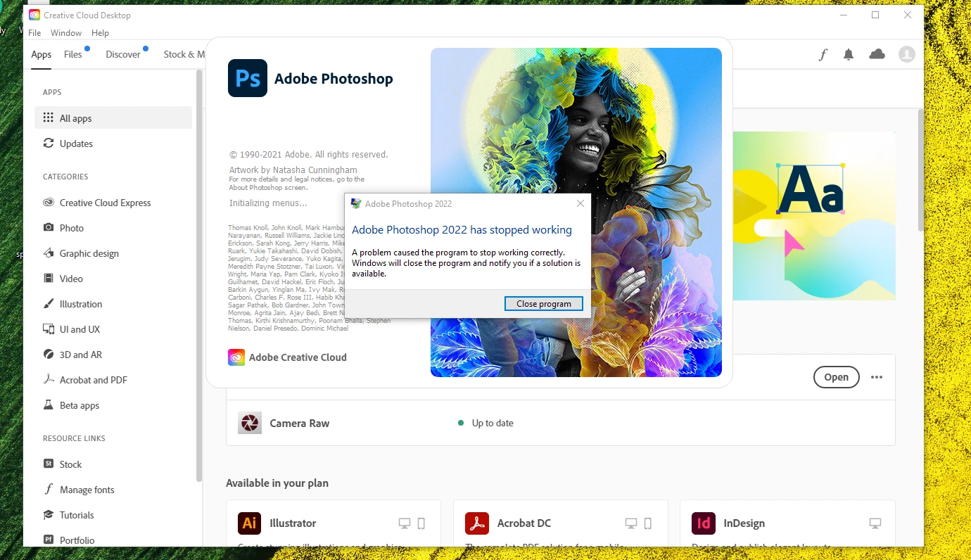Click the Camera Raw app name
The width and height of the screenshot is (971, 560).
tap(300, 424)
